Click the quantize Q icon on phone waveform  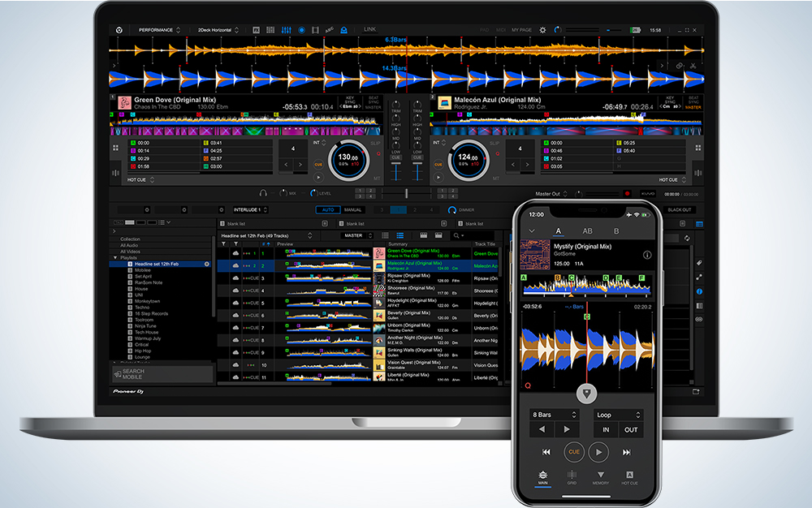(528, 385)
